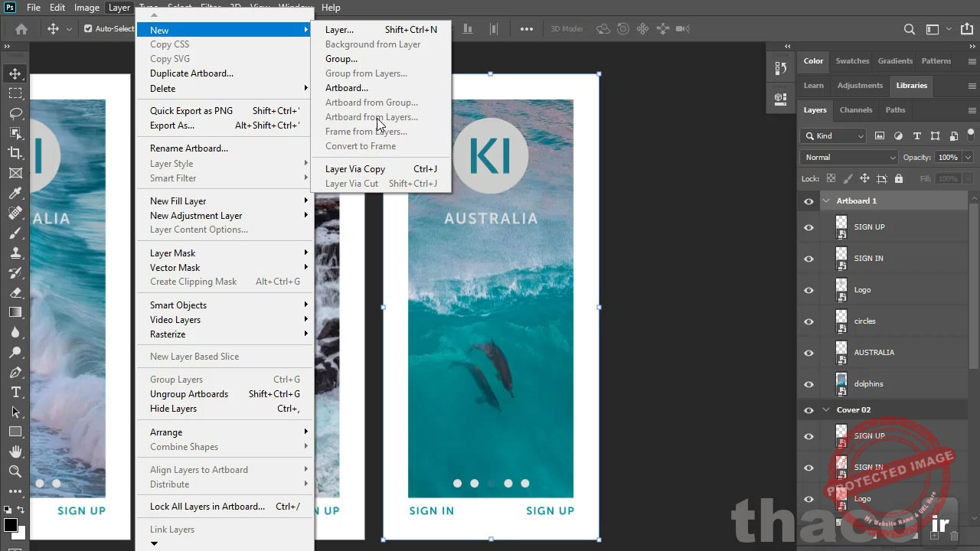Screen dimensions: 980x551
Task: Click Export As in the Layer menu
Action: click(171, 126)
